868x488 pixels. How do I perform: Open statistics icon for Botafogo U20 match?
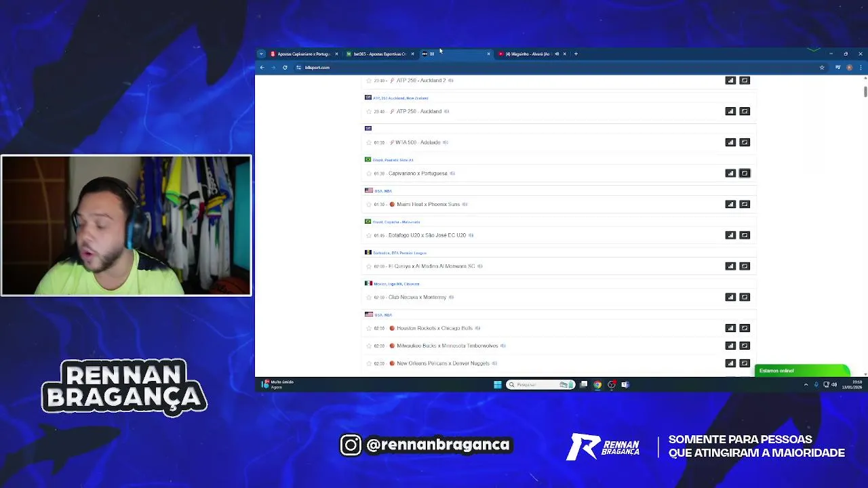tap(730, 235)
